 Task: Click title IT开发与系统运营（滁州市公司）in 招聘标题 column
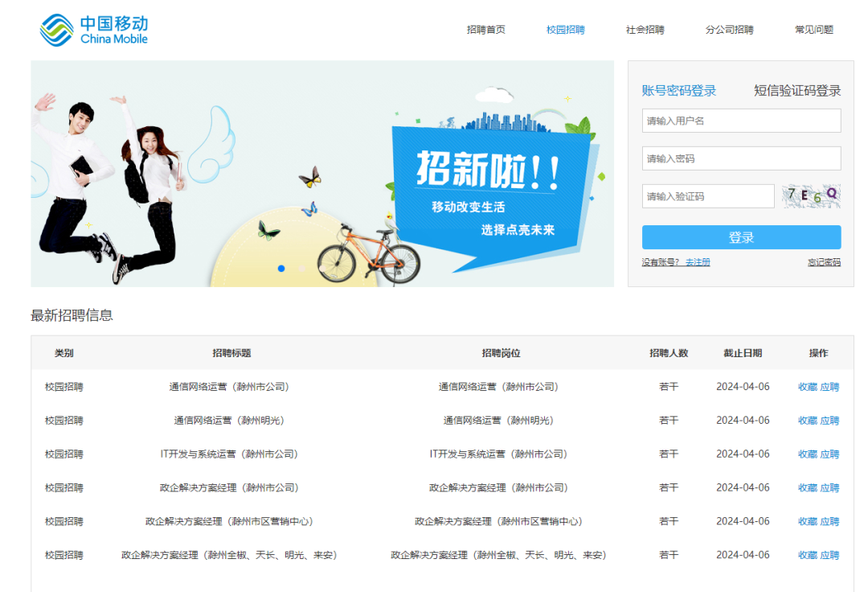pyautogui.click(x=229, y=454)
